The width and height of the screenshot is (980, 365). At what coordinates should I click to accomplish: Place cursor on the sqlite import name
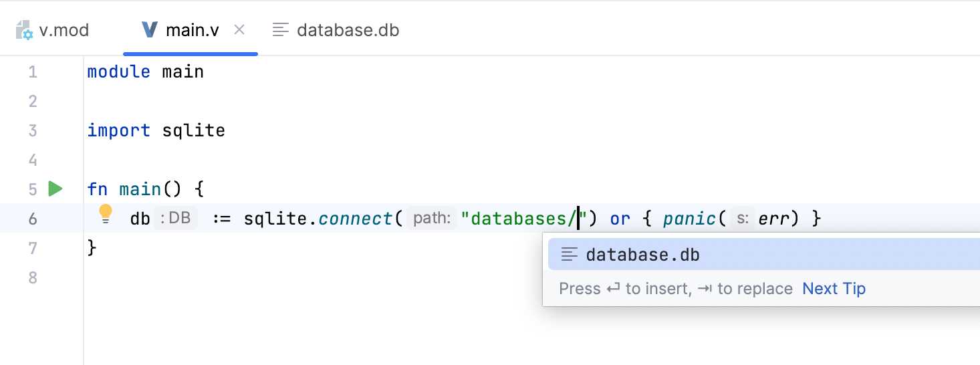193,130
